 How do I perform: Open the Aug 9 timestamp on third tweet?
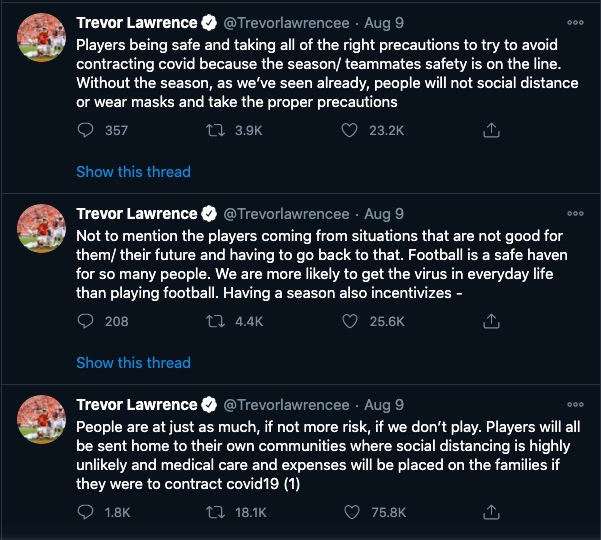click(384, 405)
